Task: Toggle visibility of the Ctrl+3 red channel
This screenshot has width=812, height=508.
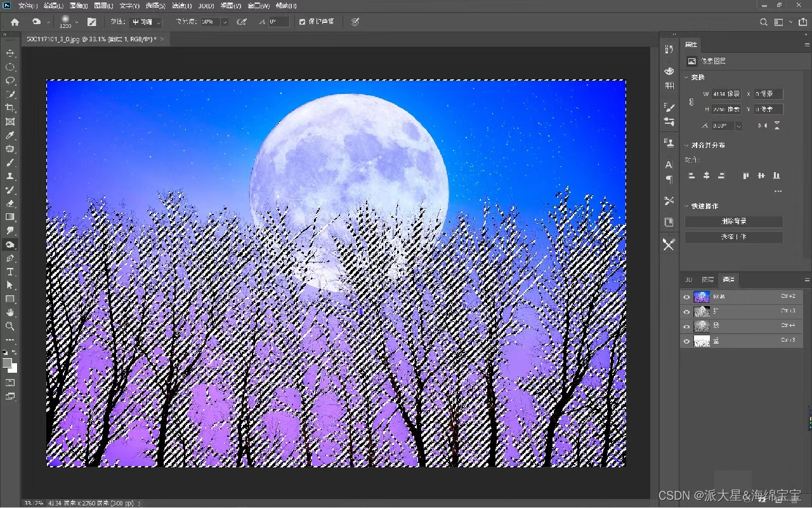Action: (x=686, y=312)
